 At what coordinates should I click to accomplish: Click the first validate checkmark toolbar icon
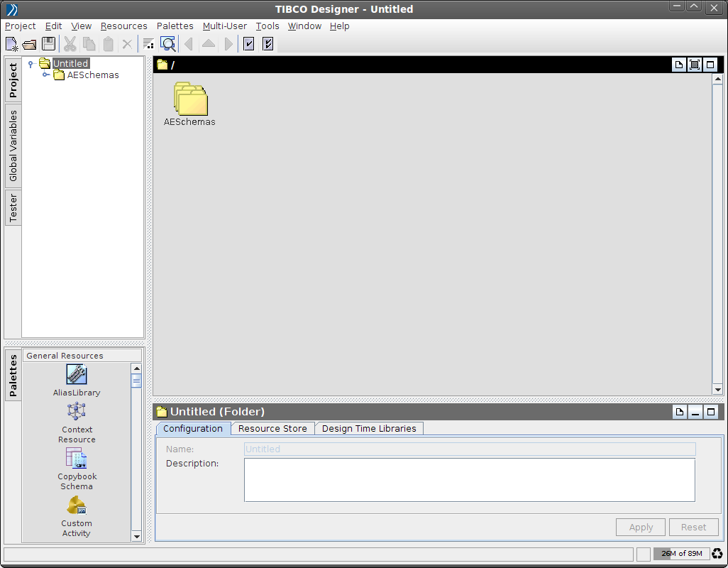[248, 44]
